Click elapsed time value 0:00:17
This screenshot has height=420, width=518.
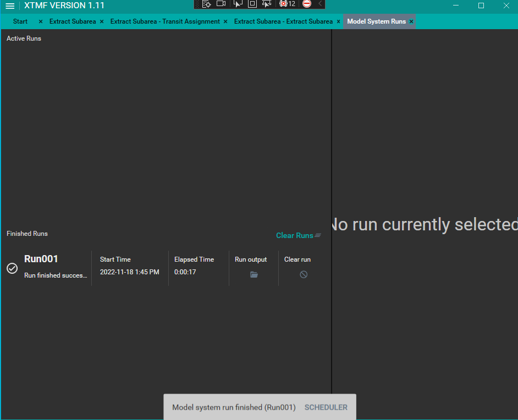(185, 272)
